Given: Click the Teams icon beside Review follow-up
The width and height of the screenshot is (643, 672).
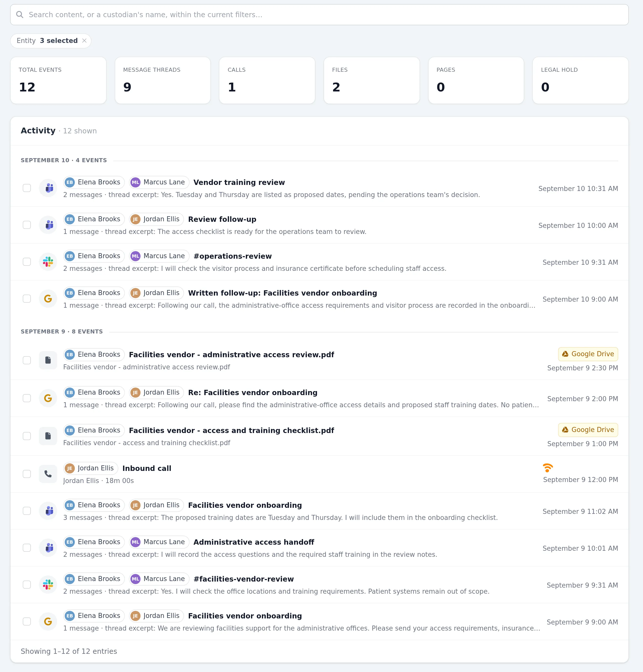Looking at the screenshot, I should coord(48,225).
